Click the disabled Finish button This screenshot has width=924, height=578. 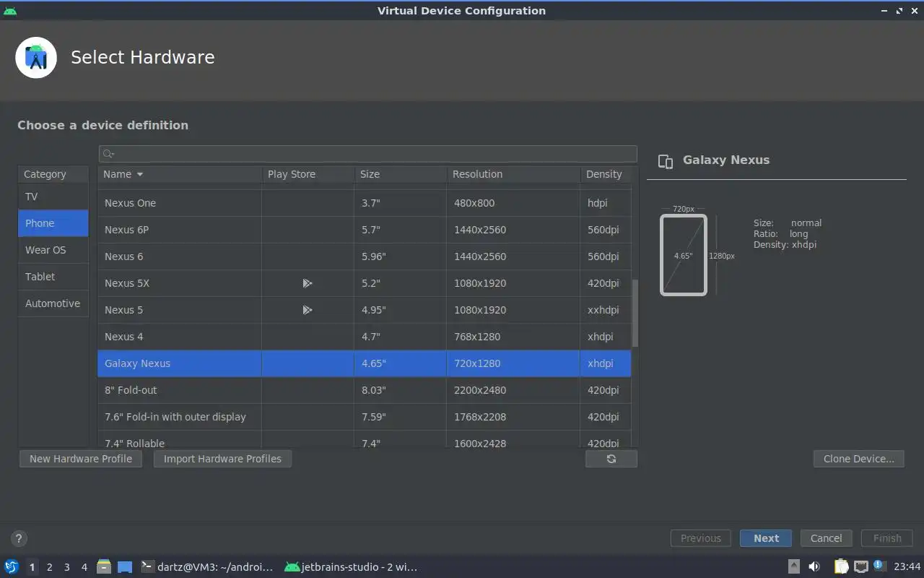tap(887, 538)
